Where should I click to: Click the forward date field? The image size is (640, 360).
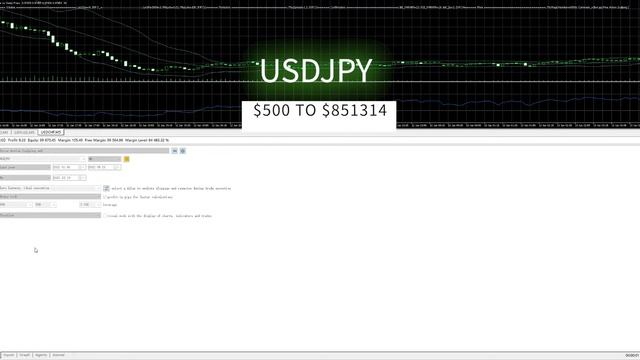coord(69,178)
